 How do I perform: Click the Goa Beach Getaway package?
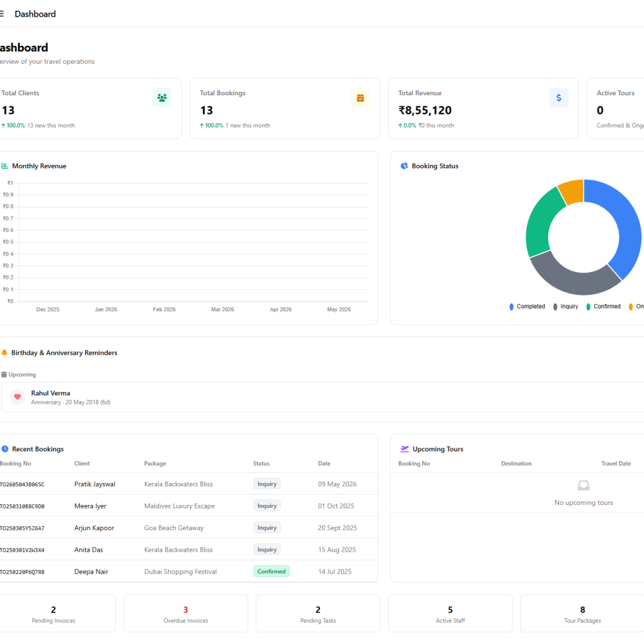[174, 528]
